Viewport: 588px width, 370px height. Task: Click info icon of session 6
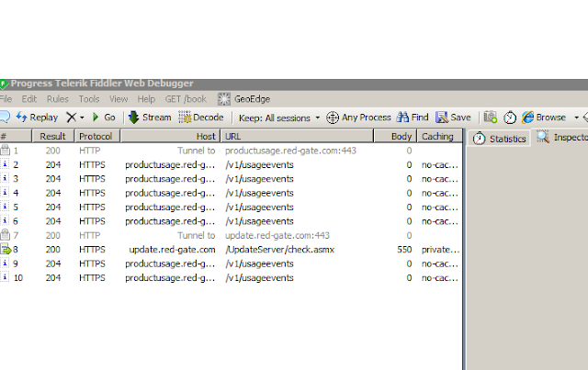[5, 220]
